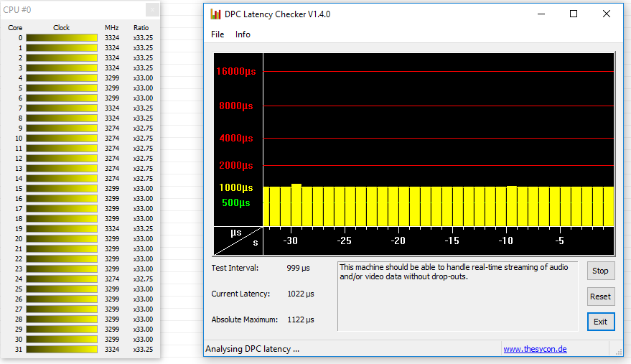Click the CPU #0 window title
631x364 pixels.
(x=17, y=9)
